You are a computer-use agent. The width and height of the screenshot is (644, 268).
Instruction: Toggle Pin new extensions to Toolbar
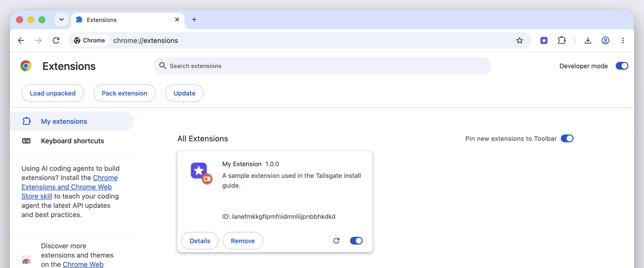(x=567, y=139)
